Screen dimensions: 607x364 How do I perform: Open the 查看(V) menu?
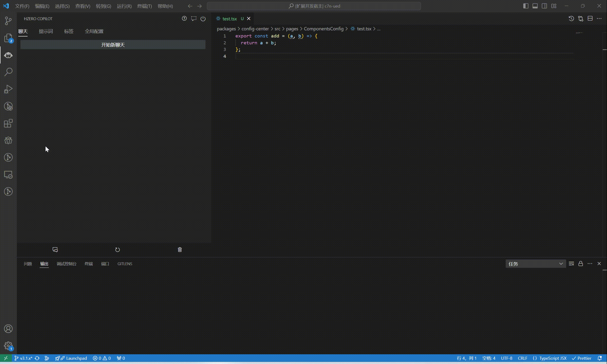(x=83, y=6)
